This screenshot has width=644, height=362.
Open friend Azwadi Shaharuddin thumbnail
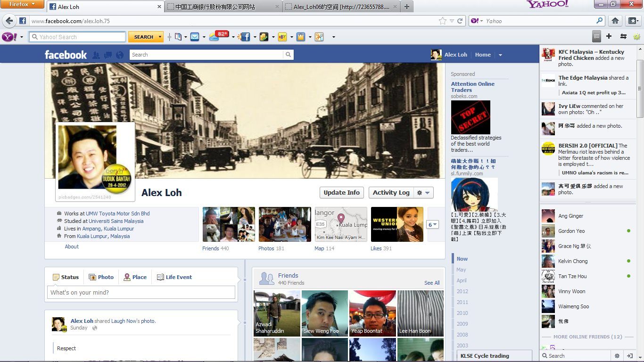(277, 313)
